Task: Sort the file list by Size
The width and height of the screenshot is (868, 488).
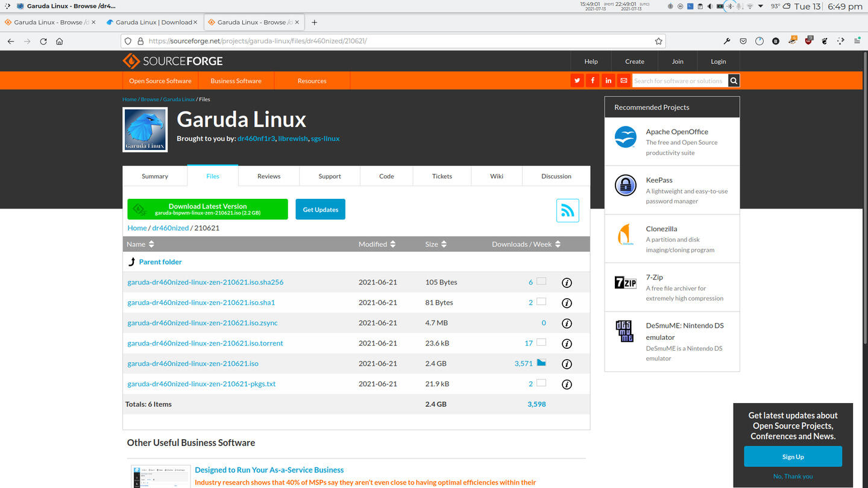Action: click(436, 244)
